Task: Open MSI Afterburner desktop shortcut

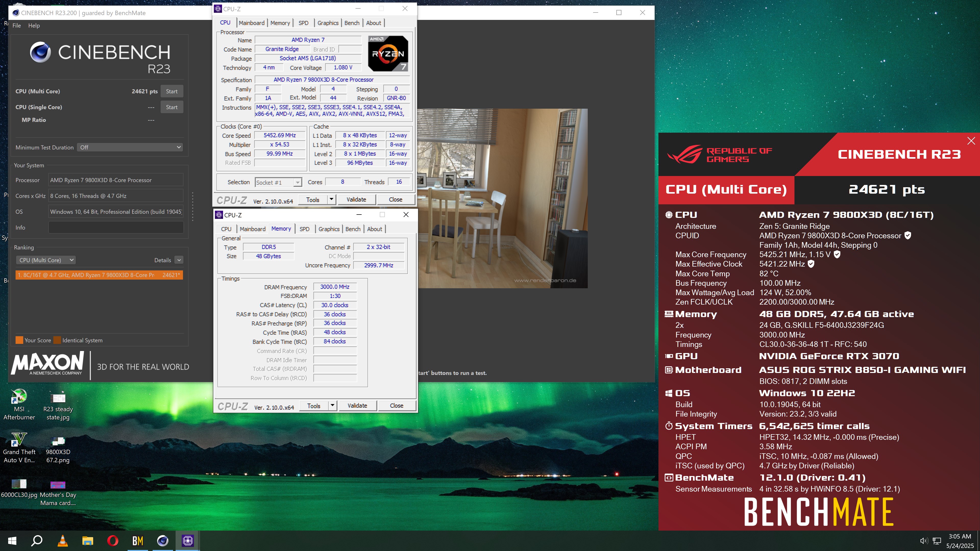Action: coord(19,404)
